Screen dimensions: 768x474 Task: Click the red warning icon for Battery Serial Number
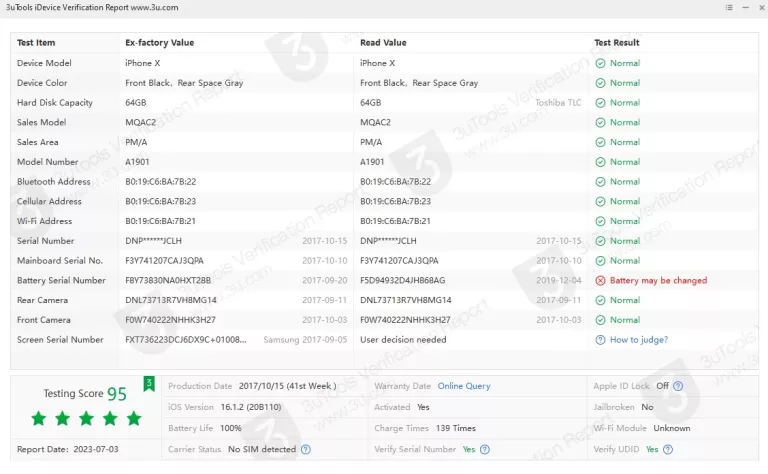(x=600, y=280)
